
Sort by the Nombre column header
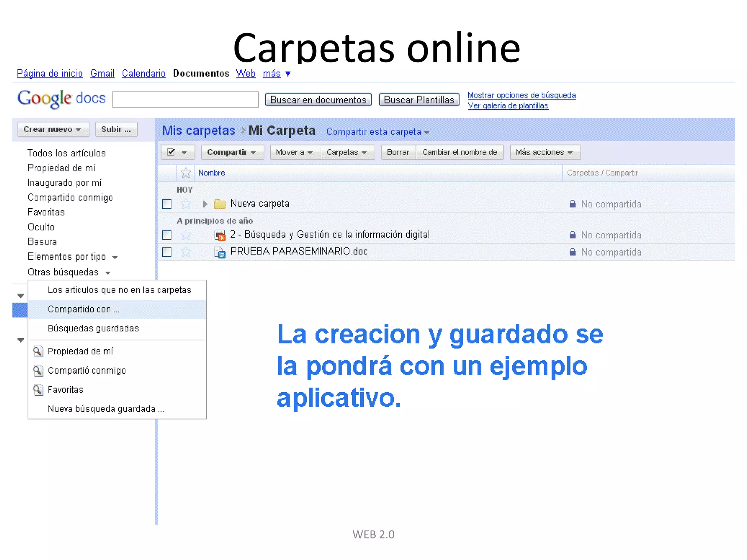(212, 173)
